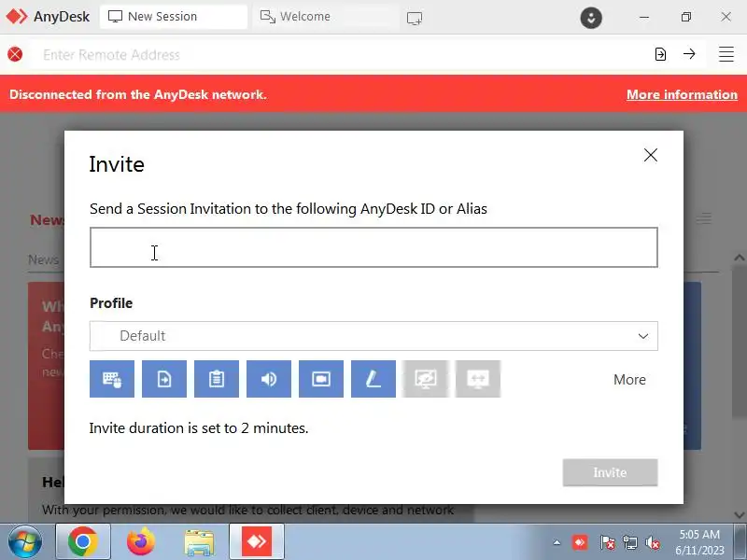Toggle the greyed-out two-arrows monitor permission icon

[478, 379]
